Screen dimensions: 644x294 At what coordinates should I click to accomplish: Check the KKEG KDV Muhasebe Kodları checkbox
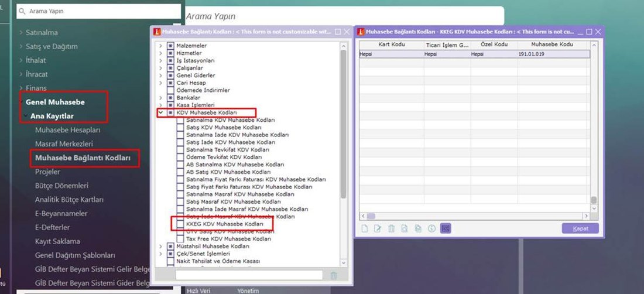(x=180, y=224)
